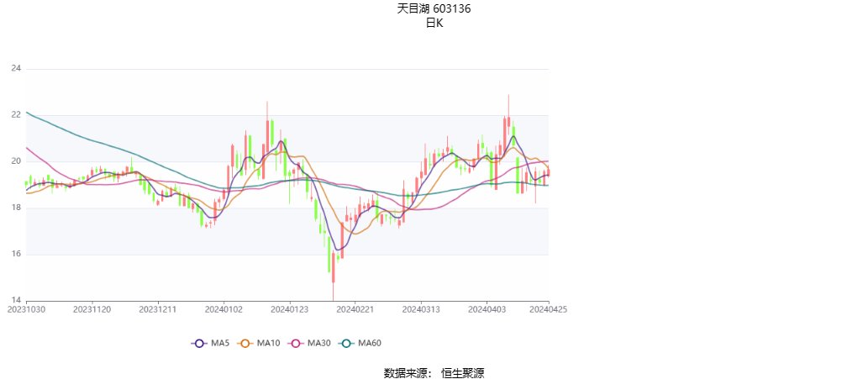868x379 pixels.
Task: Click the 16 price axis label
Action: tap(16, 255)
